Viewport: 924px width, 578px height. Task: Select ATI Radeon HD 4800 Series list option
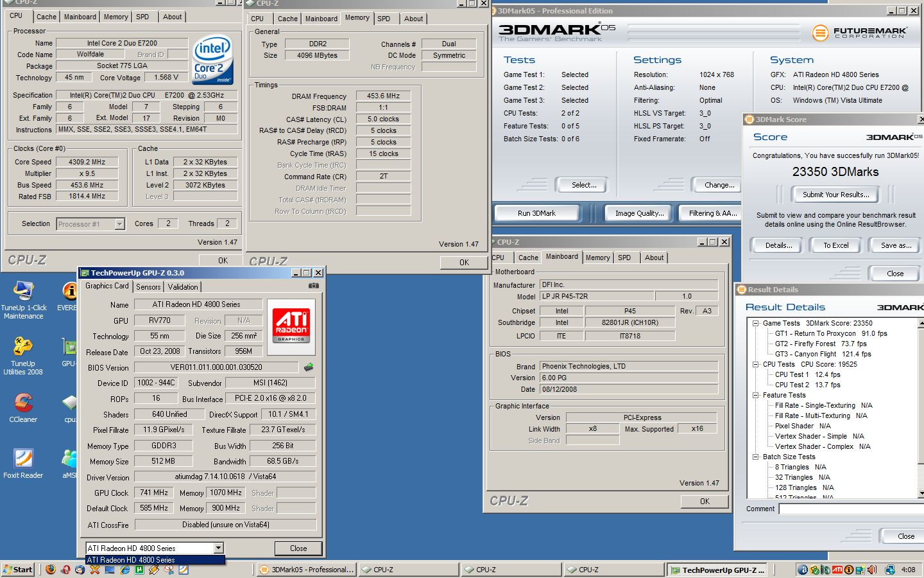(x=155, y=560)
